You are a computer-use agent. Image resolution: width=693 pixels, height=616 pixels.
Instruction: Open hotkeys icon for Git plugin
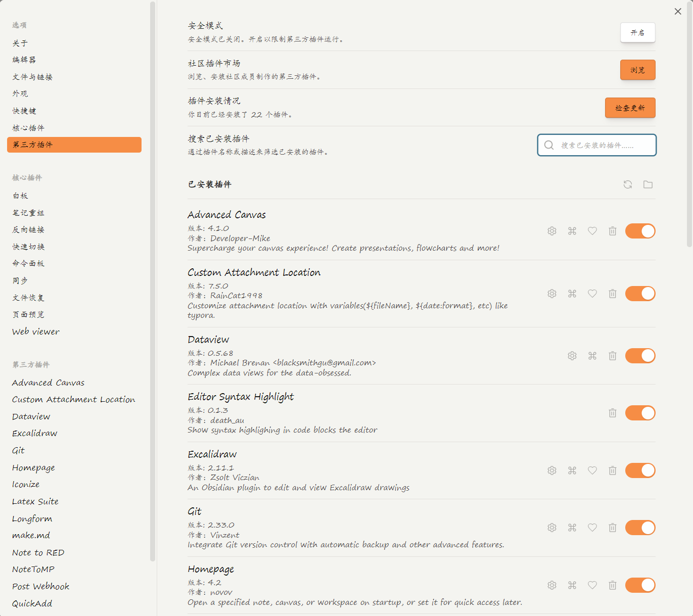[x=572, y=528]
